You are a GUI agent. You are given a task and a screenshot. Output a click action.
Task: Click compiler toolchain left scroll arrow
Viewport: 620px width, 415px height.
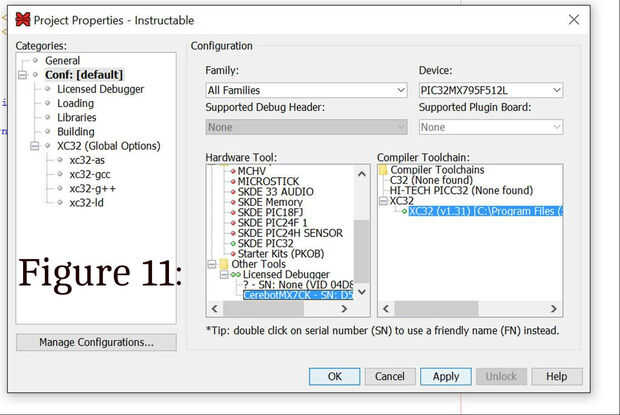pos(386,308)
